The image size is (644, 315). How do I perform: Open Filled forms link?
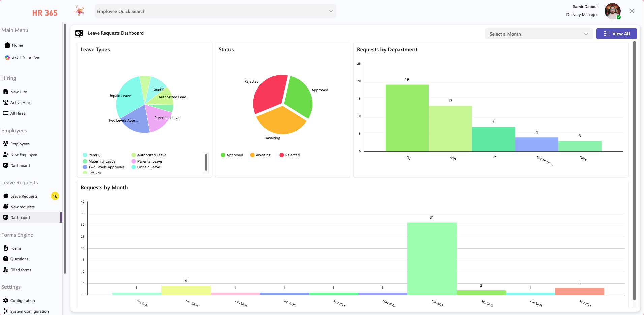click(x=20, y=270)
